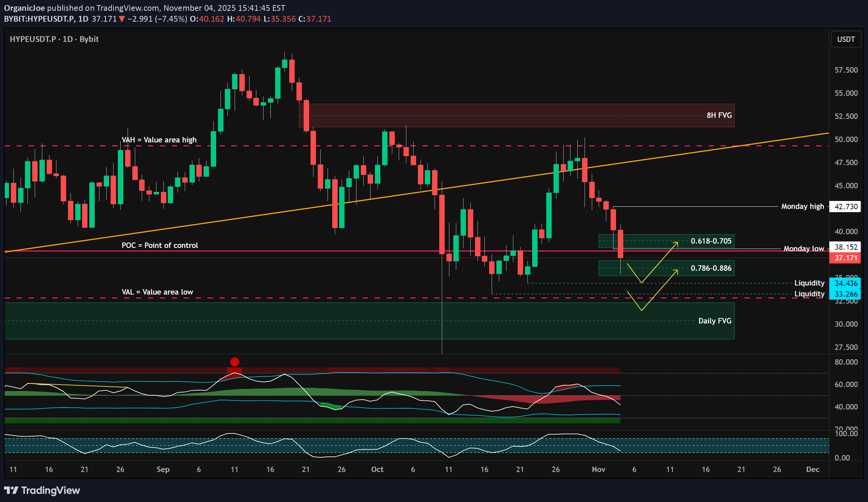868x502 pixels.
Task: Click the red 37.171 current price label
Action: click(846, 258)
